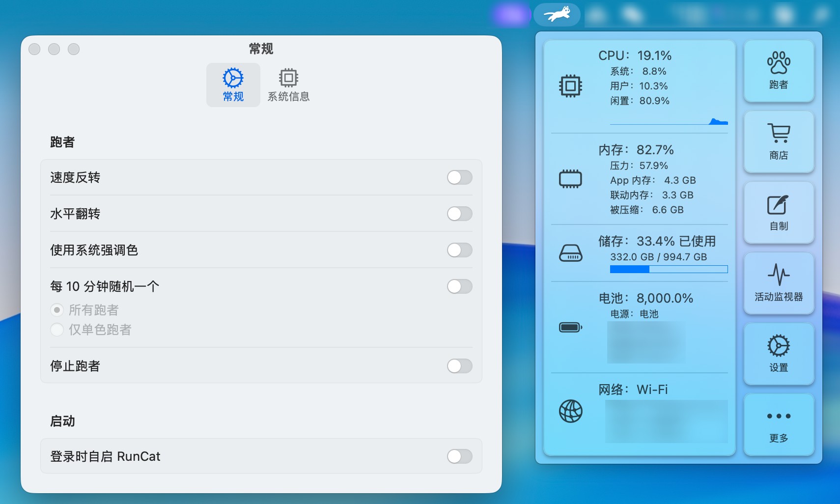Toggle 使用系统强调色 on
840x504 pixels.
[x=459, y=250]
